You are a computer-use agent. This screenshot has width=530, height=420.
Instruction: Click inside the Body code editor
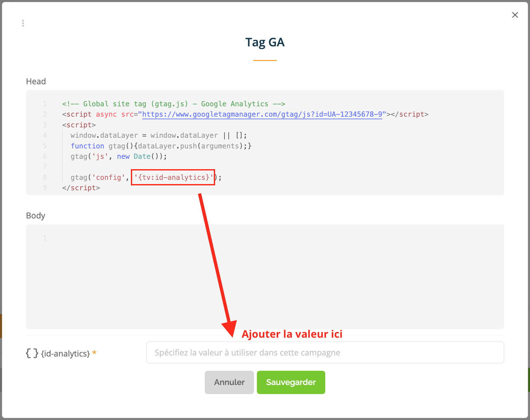coord(265,277)
